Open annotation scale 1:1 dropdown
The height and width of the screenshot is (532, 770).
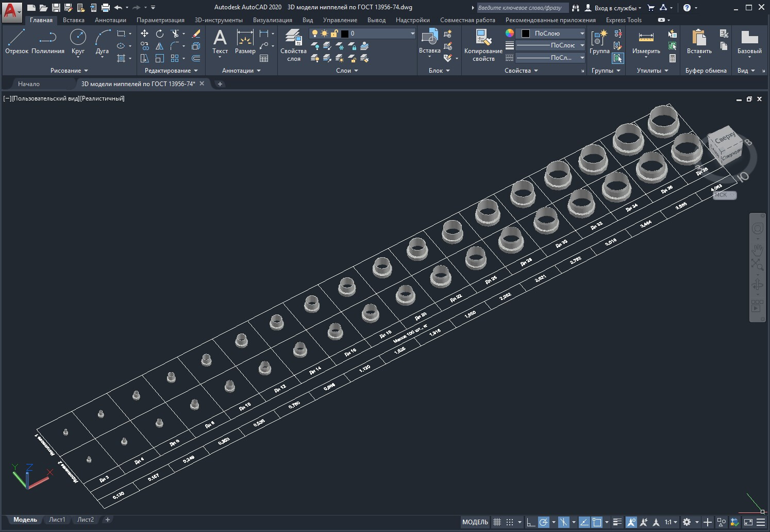coord(671,522)
